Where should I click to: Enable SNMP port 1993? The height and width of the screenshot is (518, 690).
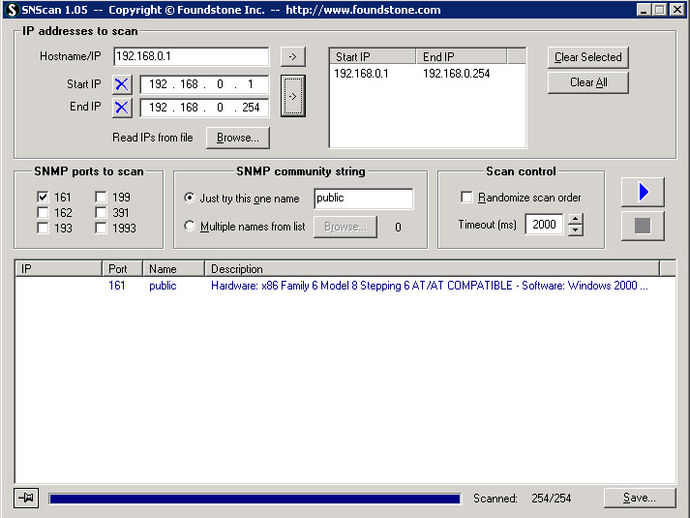(101, 228)
